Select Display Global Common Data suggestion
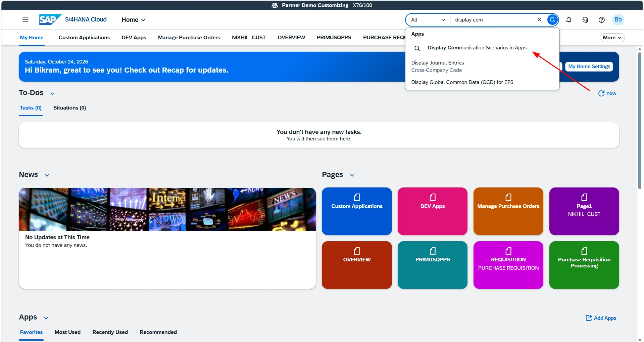 (482, 82)
